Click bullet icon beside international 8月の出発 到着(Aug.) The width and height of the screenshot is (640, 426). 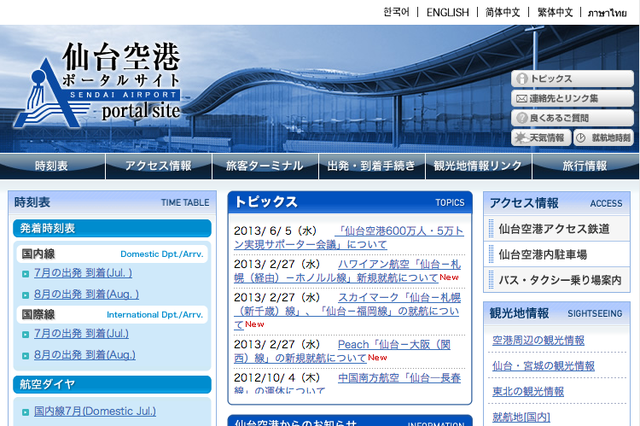pyautogui.click(x=25, y=356)
